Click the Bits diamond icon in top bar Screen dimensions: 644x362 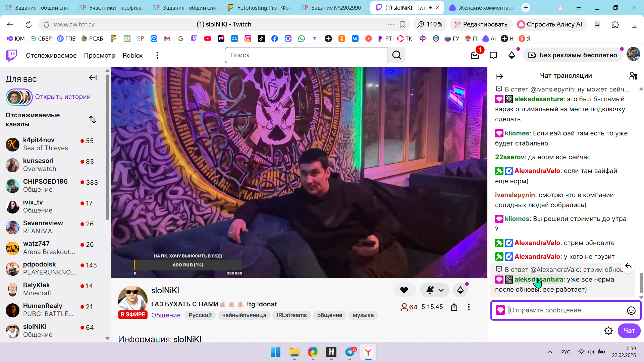point(512,55)
